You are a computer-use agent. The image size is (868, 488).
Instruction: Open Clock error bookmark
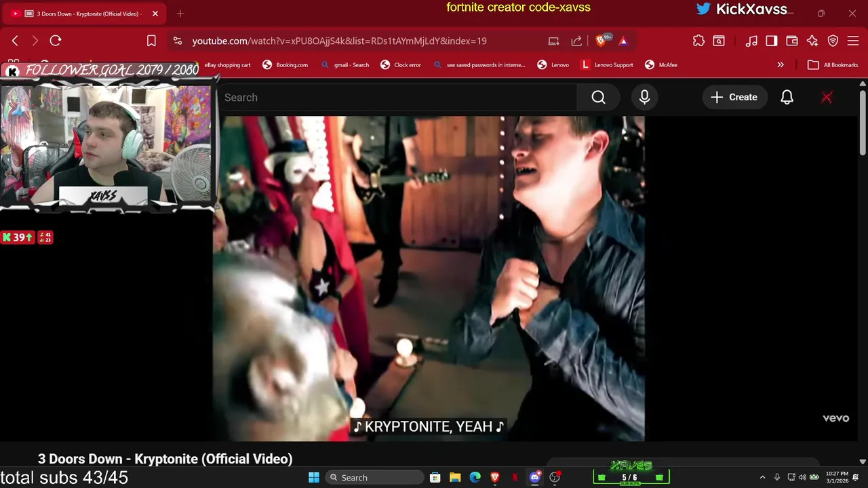pos(401,65)
